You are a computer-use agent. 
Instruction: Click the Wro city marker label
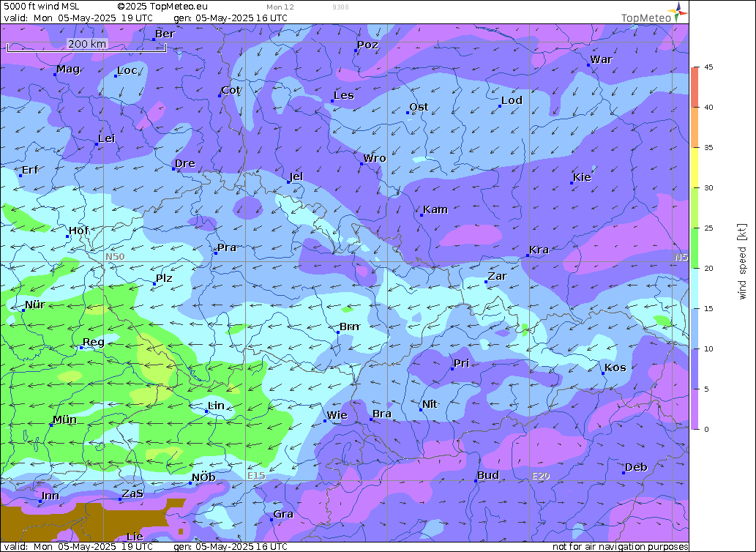375,158
